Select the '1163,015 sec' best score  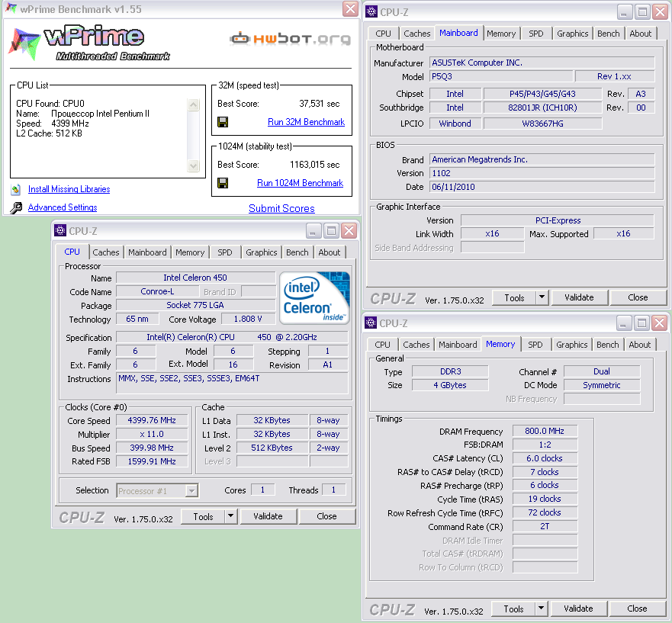(x=314, y=165)
